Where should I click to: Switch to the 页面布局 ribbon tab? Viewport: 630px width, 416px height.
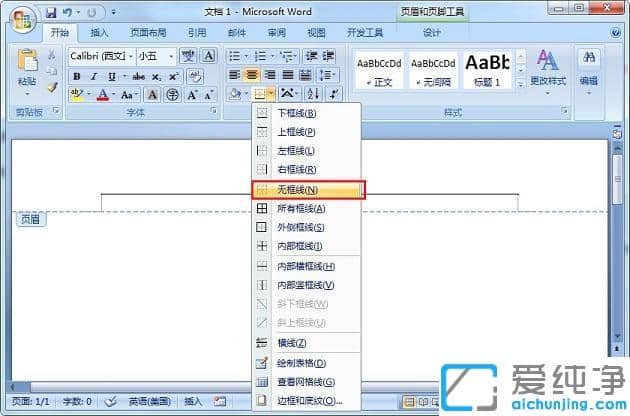tap(148, 32)
